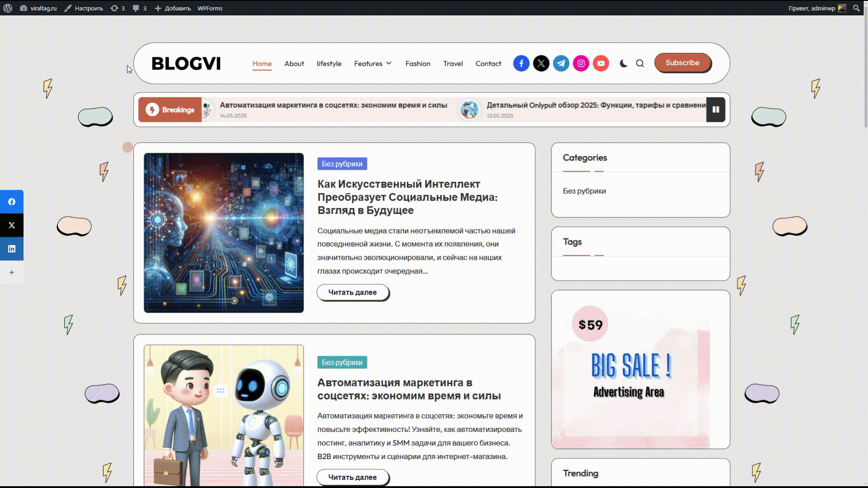Open the Telegram social icon
Viewport: 868px width, 488px height.
(561, 63)
